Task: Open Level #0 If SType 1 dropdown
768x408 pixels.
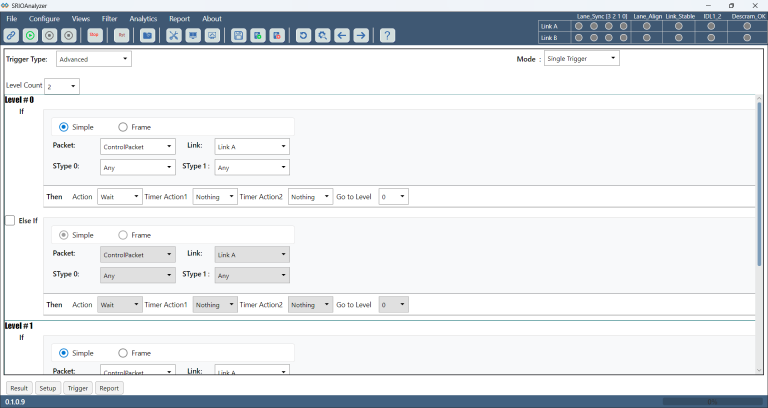Action: pos(252,168)
